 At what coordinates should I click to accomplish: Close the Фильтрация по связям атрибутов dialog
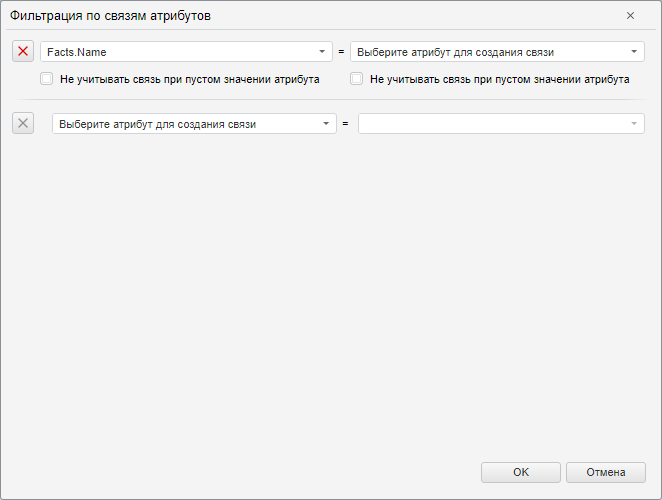(630, 16)
